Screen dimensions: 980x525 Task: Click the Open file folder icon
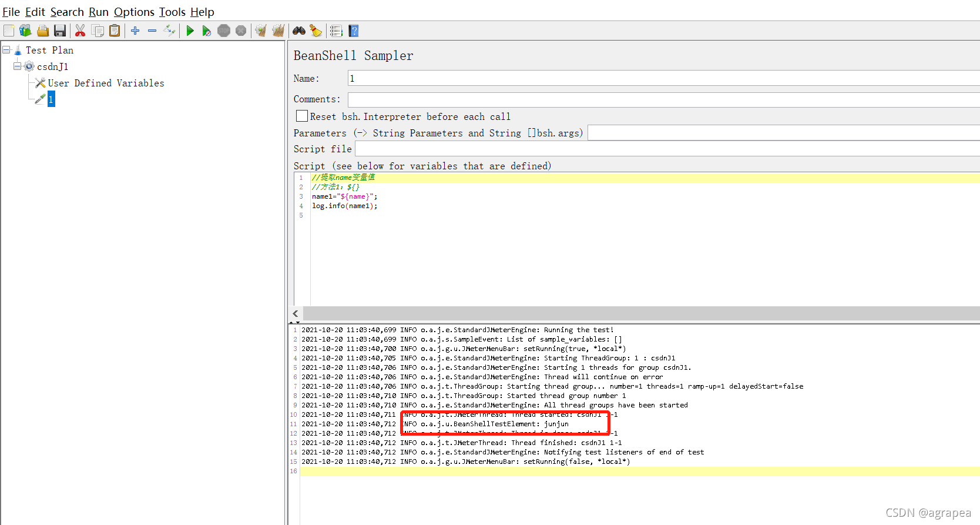coord(43,31)
